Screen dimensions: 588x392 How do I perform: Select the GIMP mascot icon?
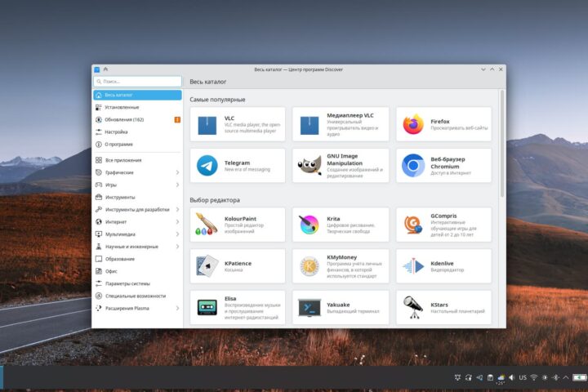click(x=310, y=166)
